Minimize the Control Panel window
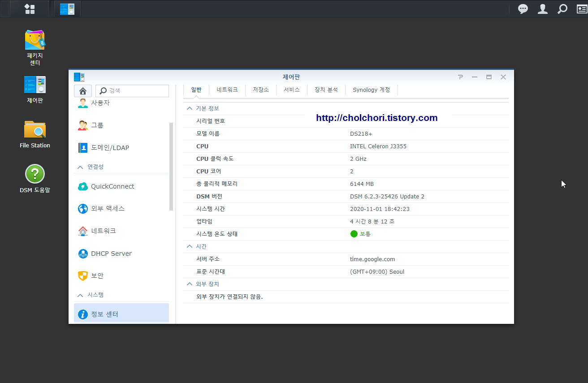Image resolution: width=588 pixels, height=383 pixels. pos(475,77)
